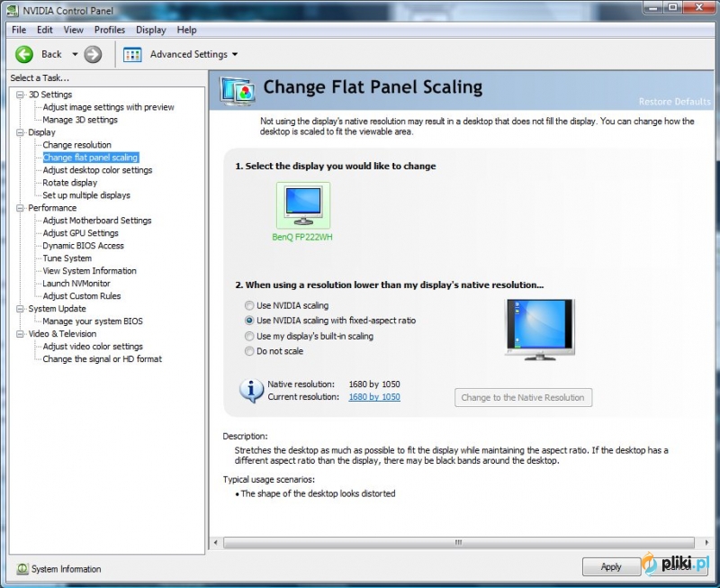720x588 pixels.
Task: Minimize the NVIDIA Control Panel window
Action: [x=653, y=7]
